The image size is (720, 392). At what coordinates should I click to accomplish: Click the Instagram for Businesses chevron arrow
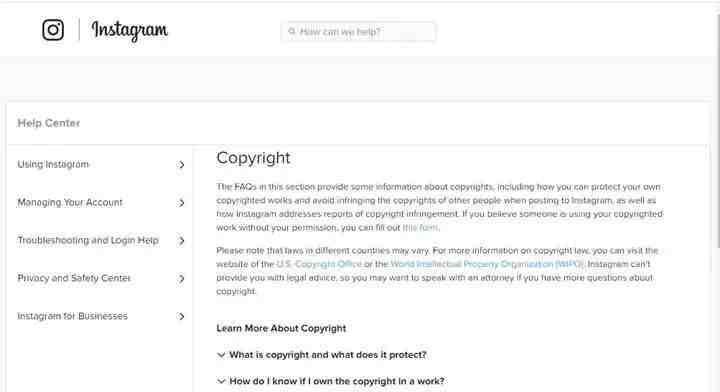181,317
